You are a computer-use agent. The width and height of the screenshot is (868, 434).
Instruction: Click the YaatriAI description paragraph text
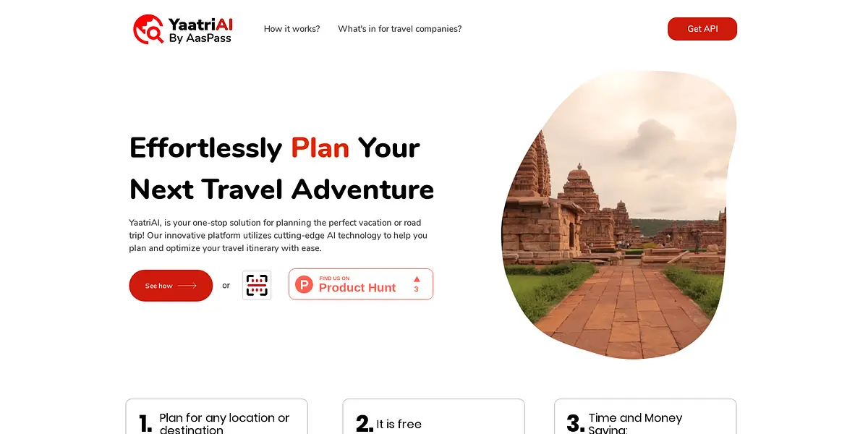278,235
